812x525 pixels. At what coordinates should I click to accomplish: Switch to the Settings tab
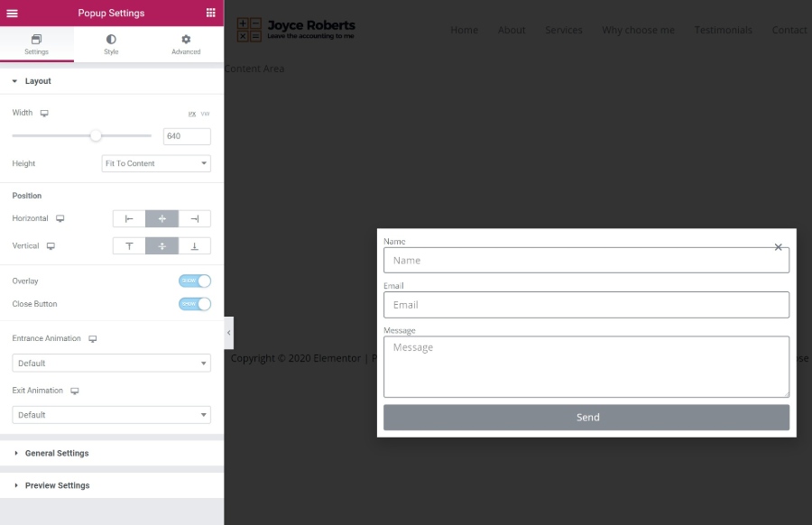coord(37,44)
